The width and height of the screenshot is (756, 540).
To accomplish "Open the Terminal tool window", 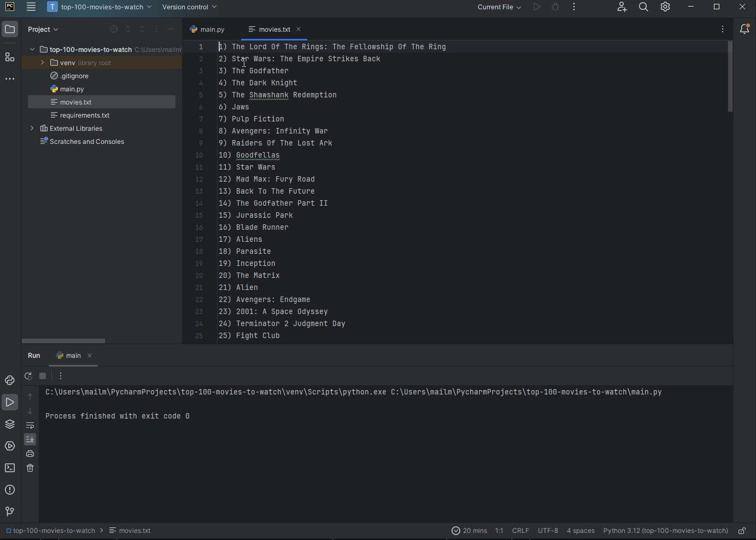I will coord(10,468).
